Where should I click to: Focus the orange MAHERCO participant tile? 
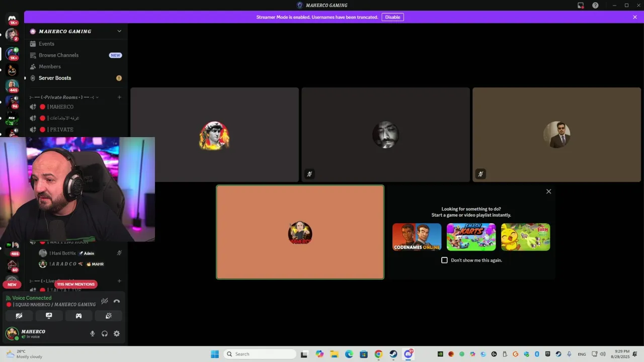click(300, 232)
